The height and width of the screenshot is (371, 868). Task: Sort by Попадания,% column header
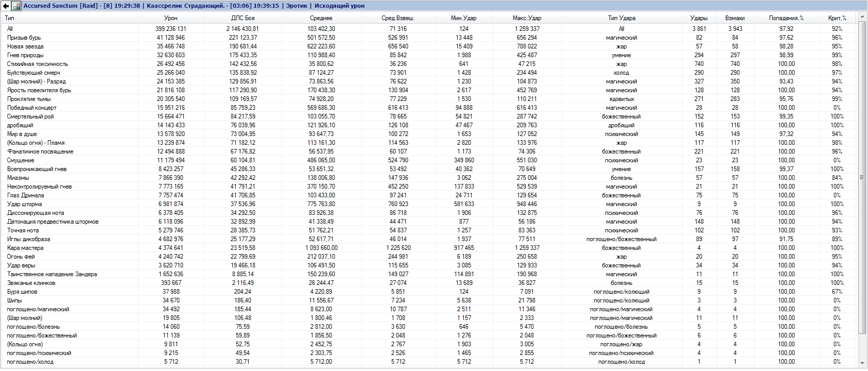click(x=786, y=18)
